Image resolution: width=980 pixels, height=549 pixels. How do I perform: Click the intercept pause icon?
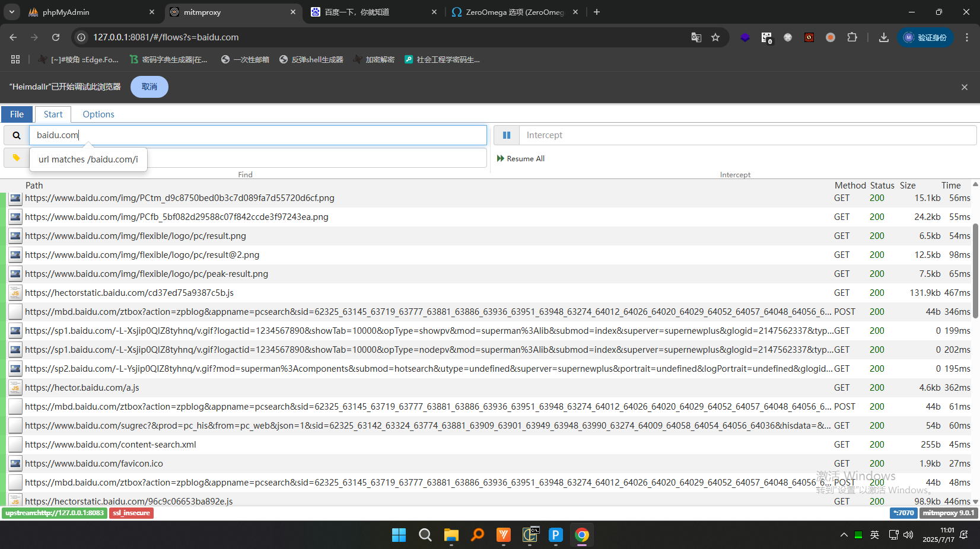pos(507,135)
